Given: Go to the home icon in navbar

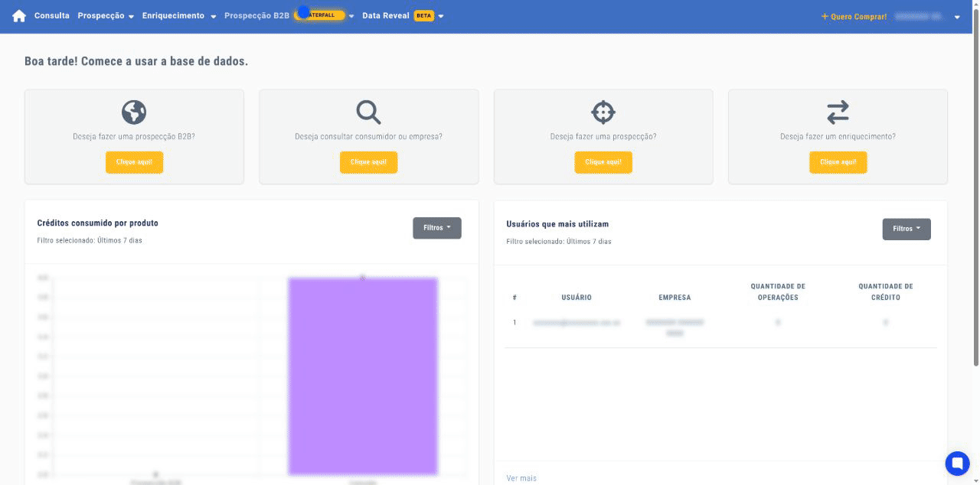Looking at the screenshot, I should pos(19,16).
